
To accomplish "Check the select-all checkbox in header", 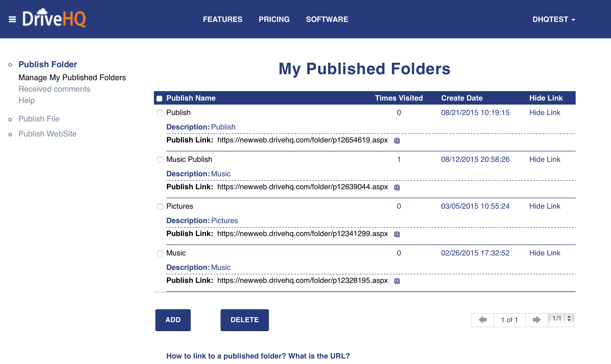I will click(x=159, y=99).
